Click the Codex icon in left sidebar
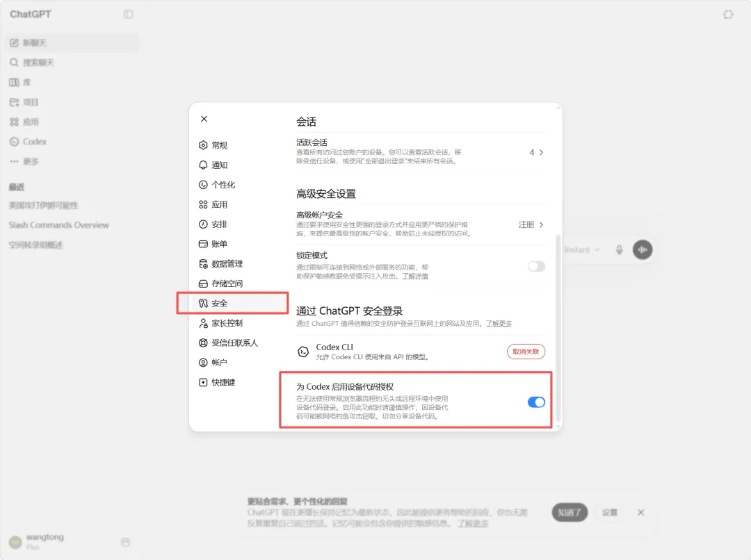751x560 pixels. (x=15, y=142)
